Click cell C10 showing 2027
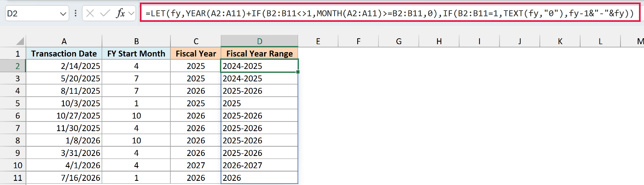The image size is (644, 185). pyautogui.click(x=196, y=165)
